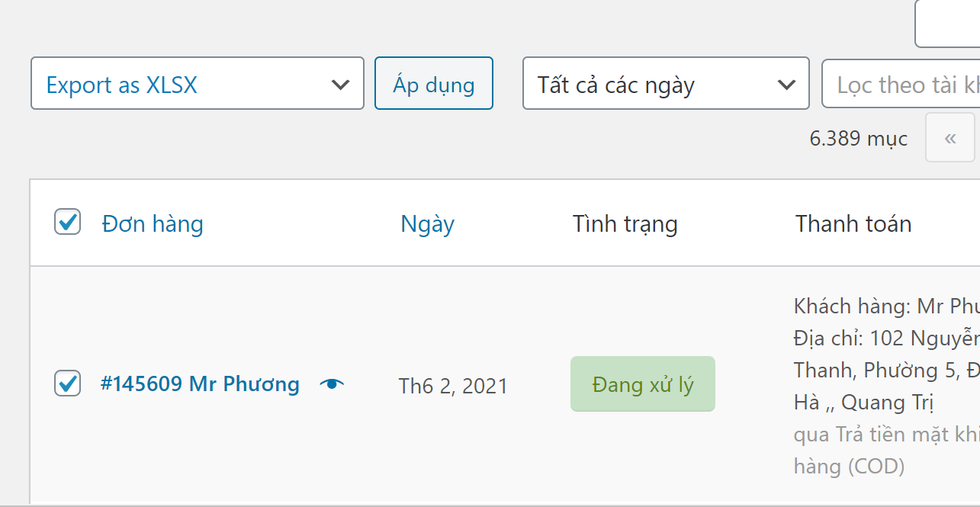Click the Th6 2, 2021 order date
This screenshot has width=980, height=507.
tap(453, 386)
